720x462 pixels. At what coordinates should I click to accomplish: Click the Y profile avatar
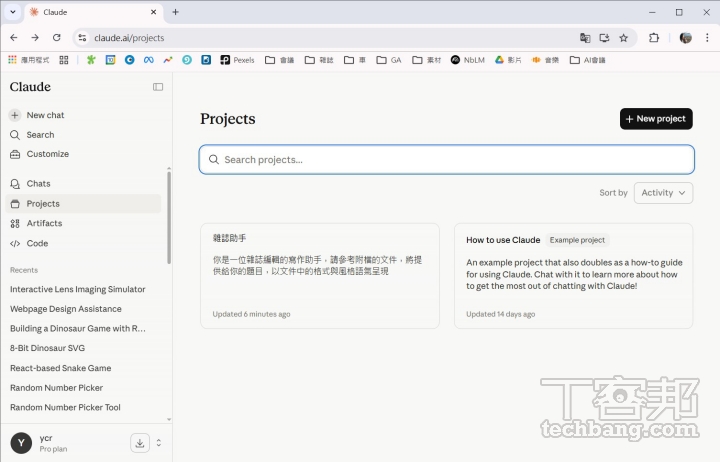pyautogui.click(x=21, y=443)
